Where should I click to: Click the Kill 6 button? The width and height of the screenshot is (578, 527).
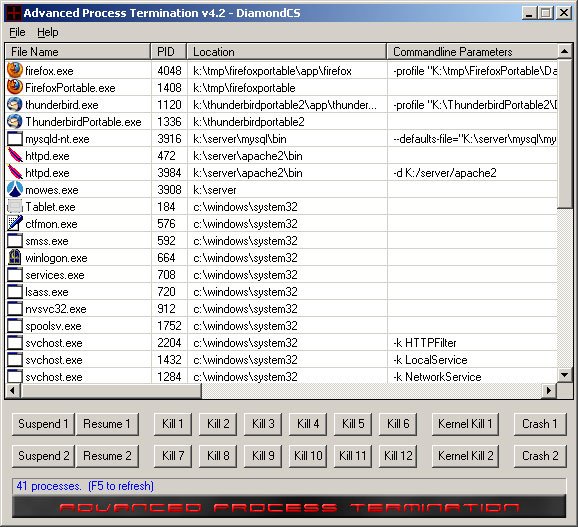click(x=398, y=424)
